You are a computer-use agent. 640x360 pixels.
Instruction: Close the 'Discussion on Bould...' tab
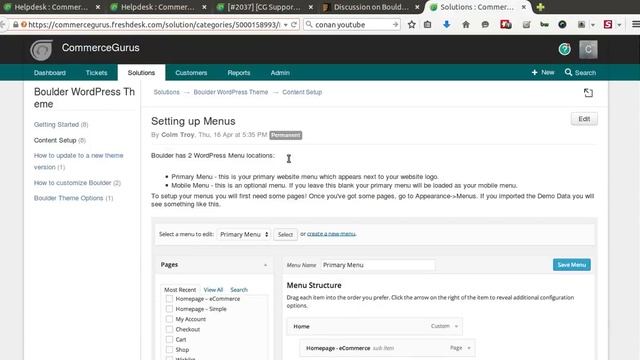[x=417, y=7]
